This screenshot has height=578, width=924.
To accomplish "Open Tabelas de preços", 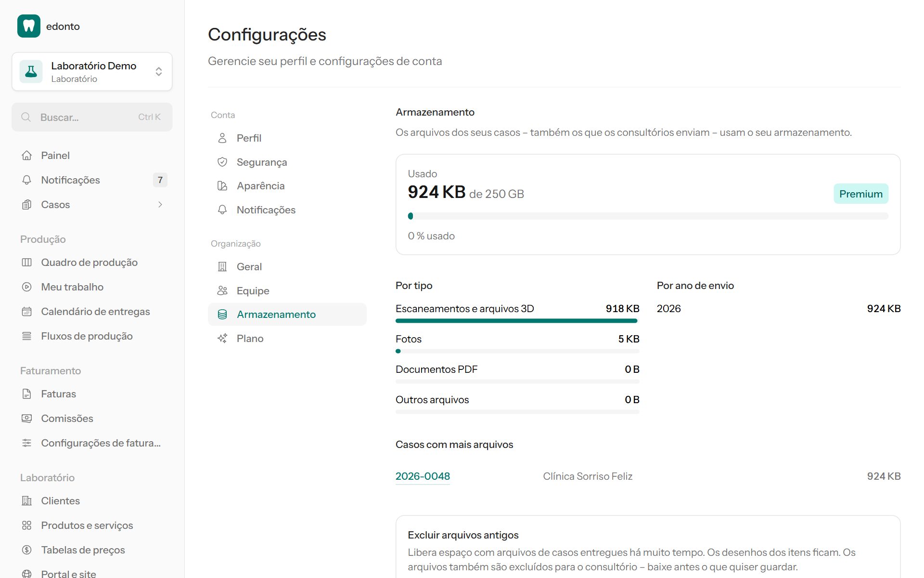I will coord(92,550).
